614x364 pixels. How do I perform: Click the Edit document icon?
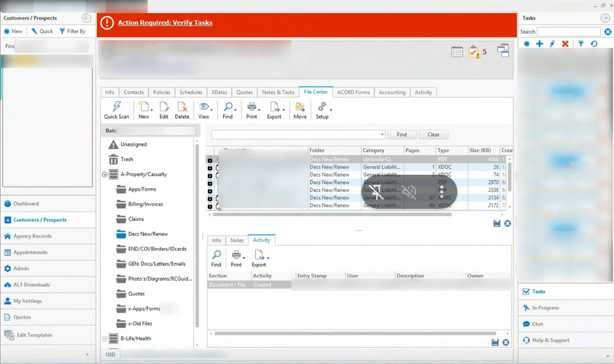pyautogui.click(x=164, y=107)
